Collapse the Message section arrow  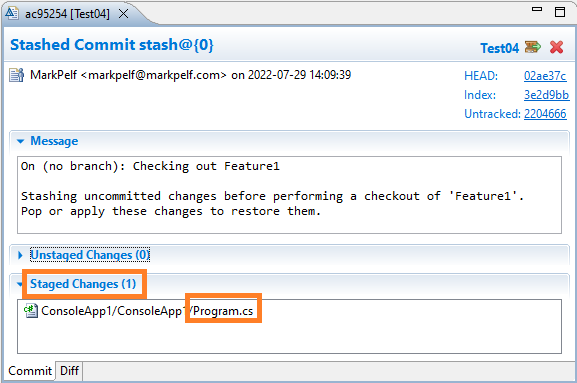pos(21,141)
